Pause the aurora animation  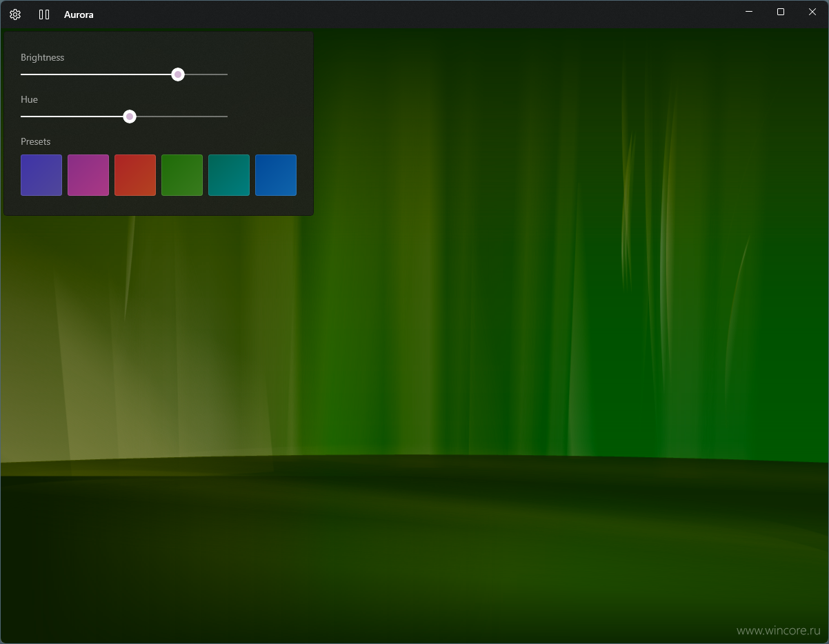pos(44,14)
